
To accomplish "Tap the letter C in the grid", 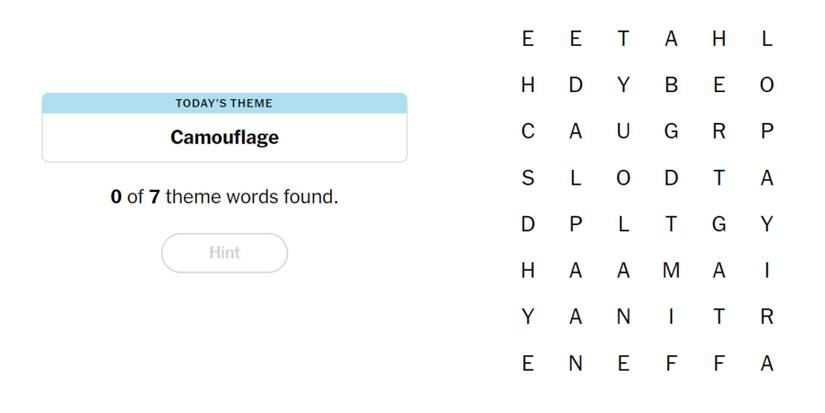I will (x=528, y=132).
